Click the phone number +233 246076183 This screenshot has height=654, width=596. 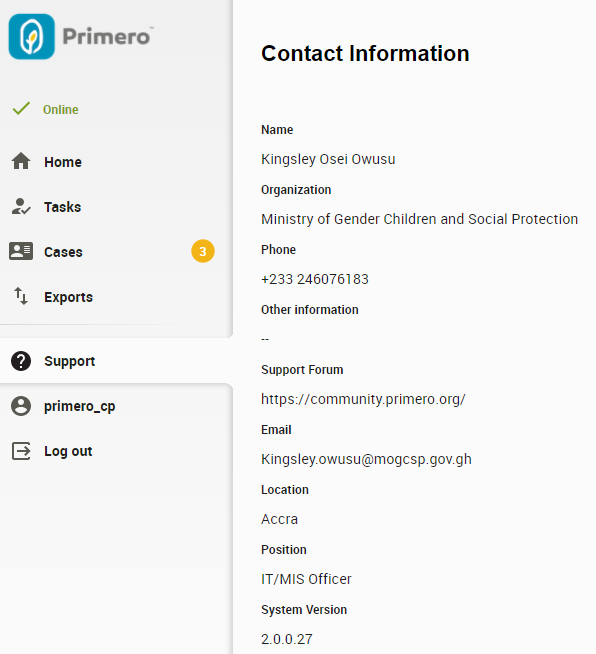pos(315,279)
